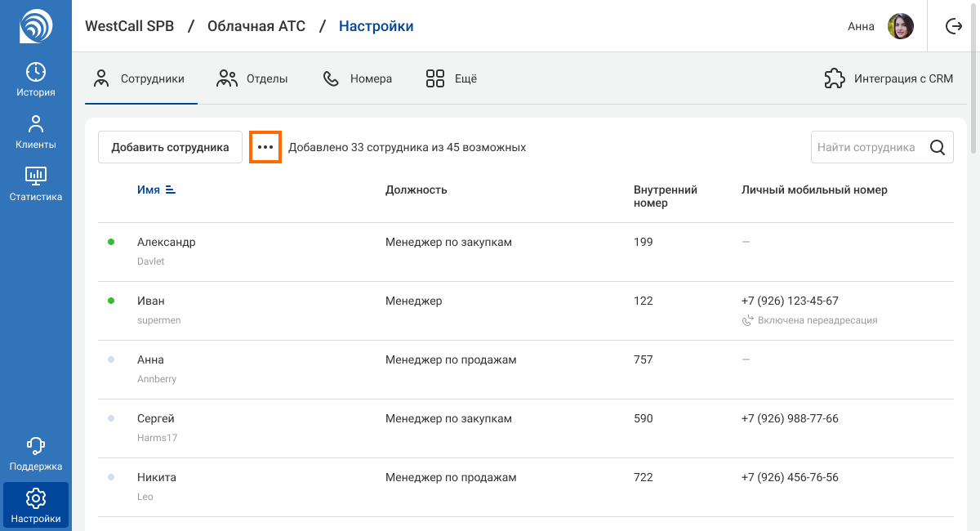The height and width of the screenshot is (531, 980).
Task: Open employee row Иван
Action: click(x=151, y=301)
